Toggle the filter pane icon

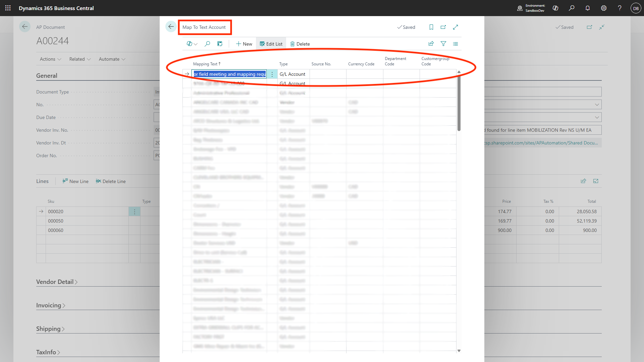[443, 44]
